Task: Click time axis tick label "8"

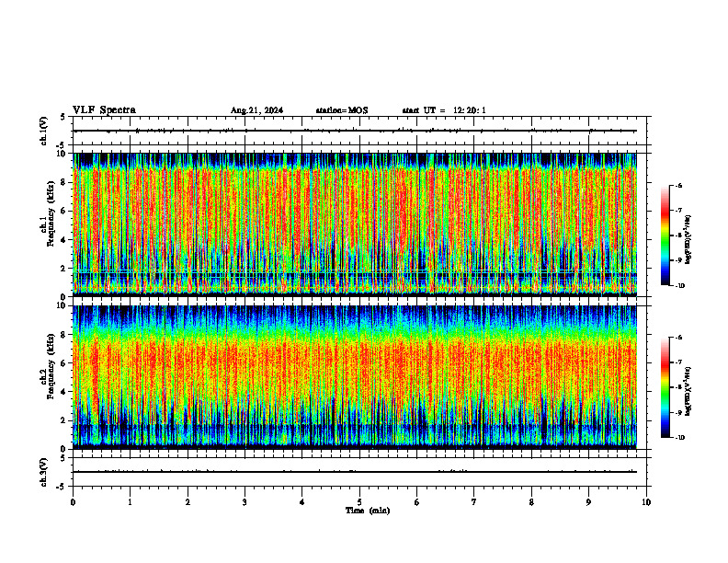Action: pos(531,502)
